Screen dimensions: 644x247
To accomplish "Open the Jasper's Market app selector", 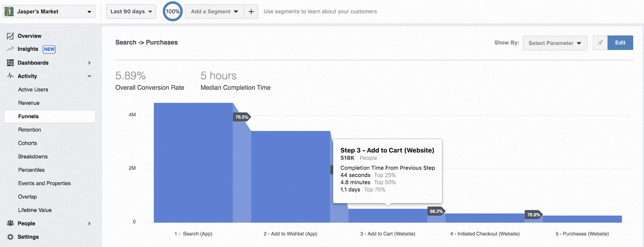I will coord(49,12).
